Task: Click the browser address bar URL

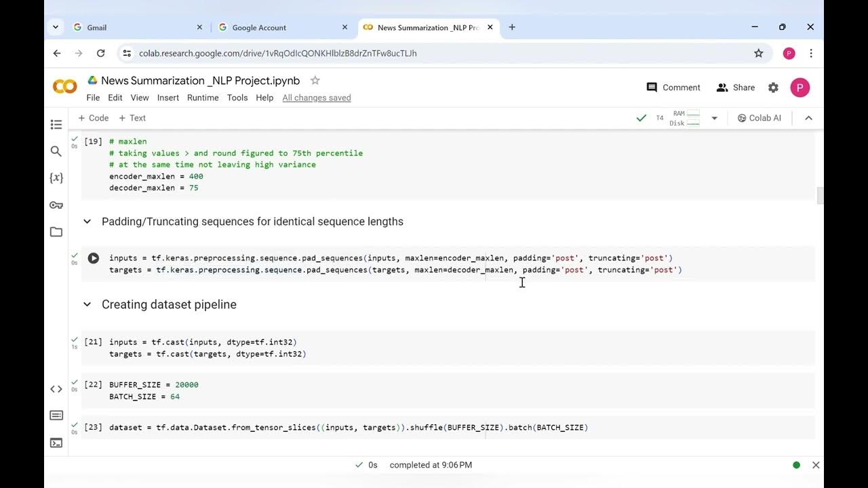Action: (x=278, y=53)
